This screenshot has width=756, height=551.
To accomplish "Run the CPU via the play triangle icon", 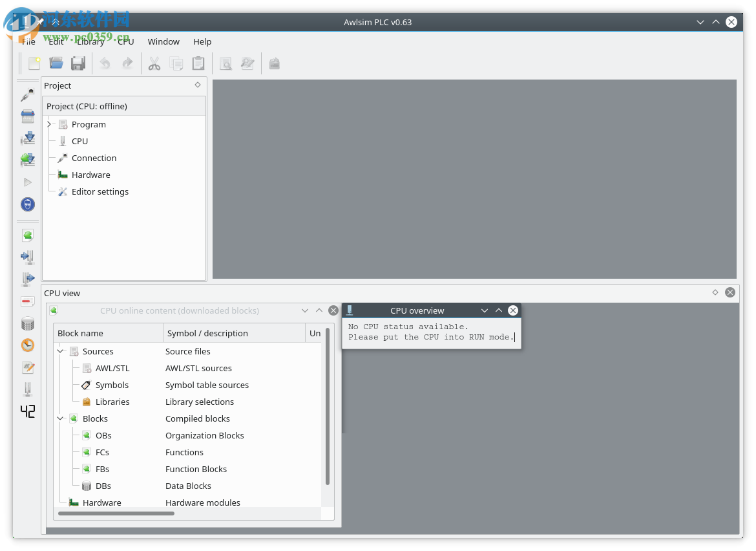I will pos(27,182).
